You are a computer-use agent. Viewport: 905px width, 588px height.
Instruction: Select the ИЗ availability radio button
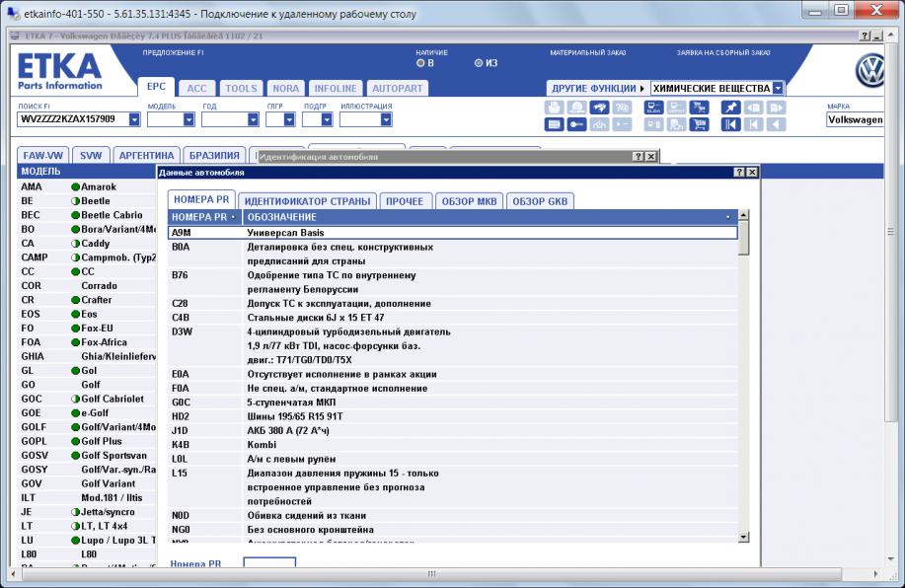pos(479,63)
